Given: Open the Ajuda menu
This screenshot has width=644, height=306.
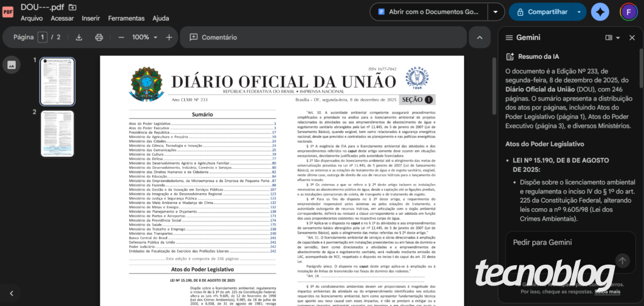Looking at the screenshot, I should tap(160, 18).
